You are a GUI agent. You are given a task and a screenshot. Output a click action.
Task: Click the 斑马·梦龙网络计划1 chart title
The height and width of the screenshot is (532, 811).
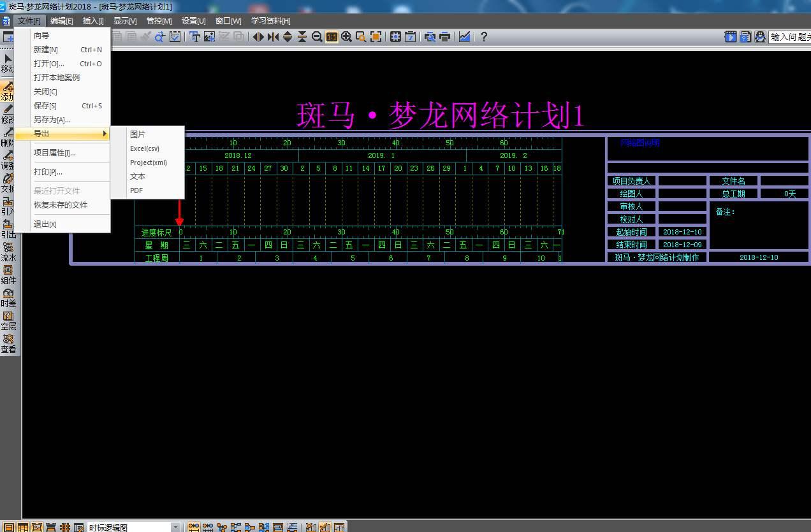[x=441, y=116]
